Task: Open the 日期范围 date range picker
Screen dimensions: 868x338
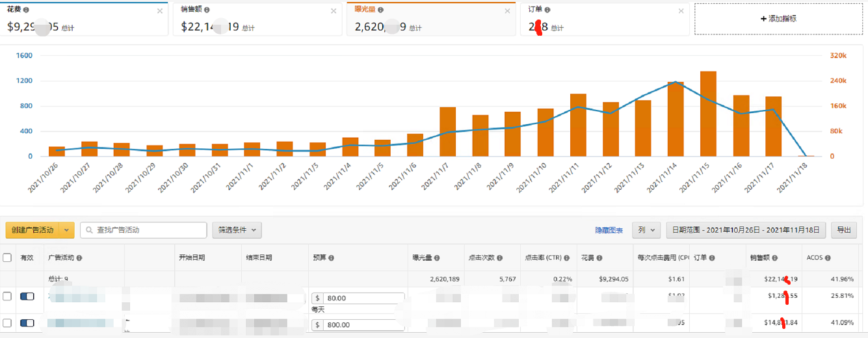Action: click(x=746, y=230)
